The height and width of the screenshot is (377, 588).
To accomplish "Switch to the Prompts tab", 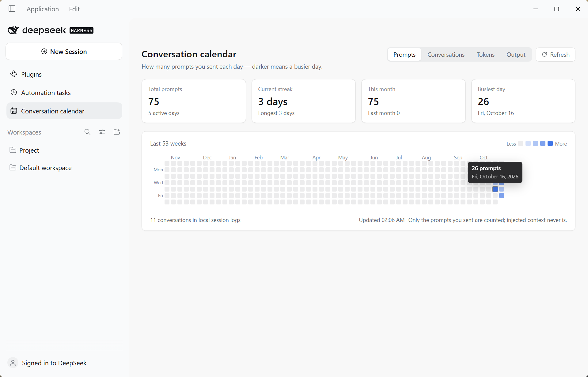I will [404, 55].
